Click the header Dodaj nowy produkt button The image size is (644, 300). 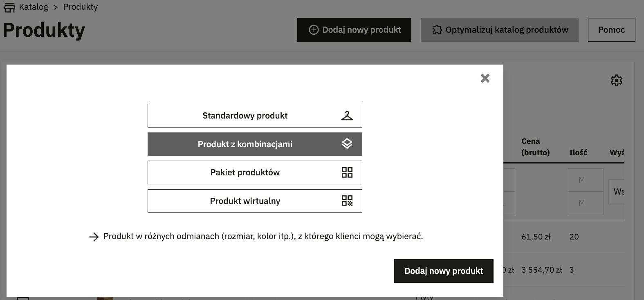(x=354, y=30)
